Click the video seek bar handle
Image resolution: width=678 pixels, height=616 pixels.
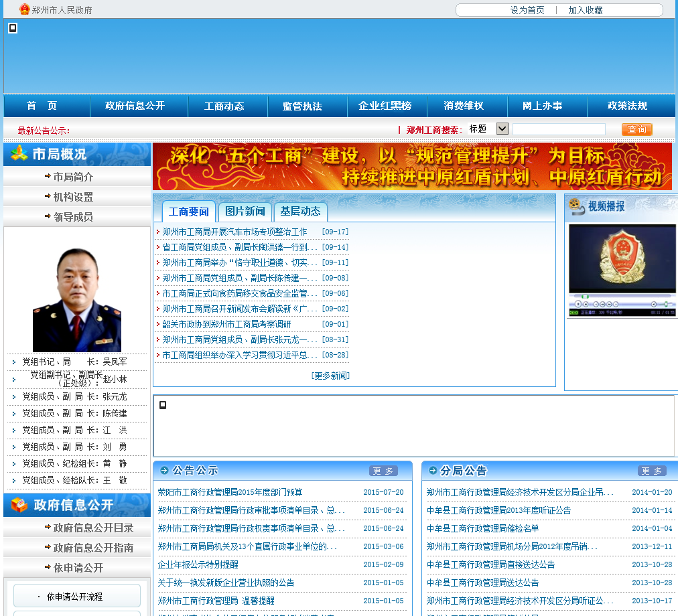(x=585, y=297)
